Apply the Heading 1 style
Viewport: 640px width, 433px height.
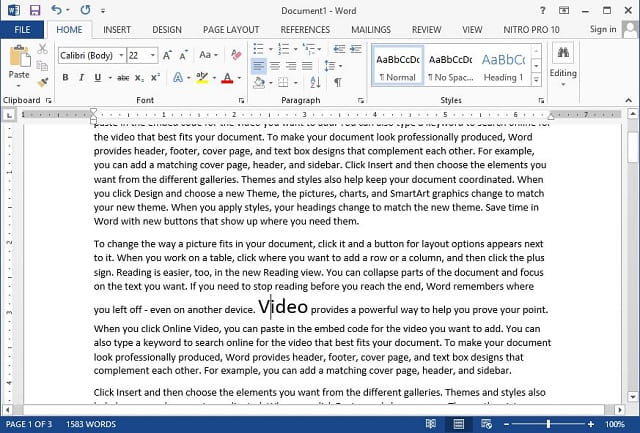[503, 66]
